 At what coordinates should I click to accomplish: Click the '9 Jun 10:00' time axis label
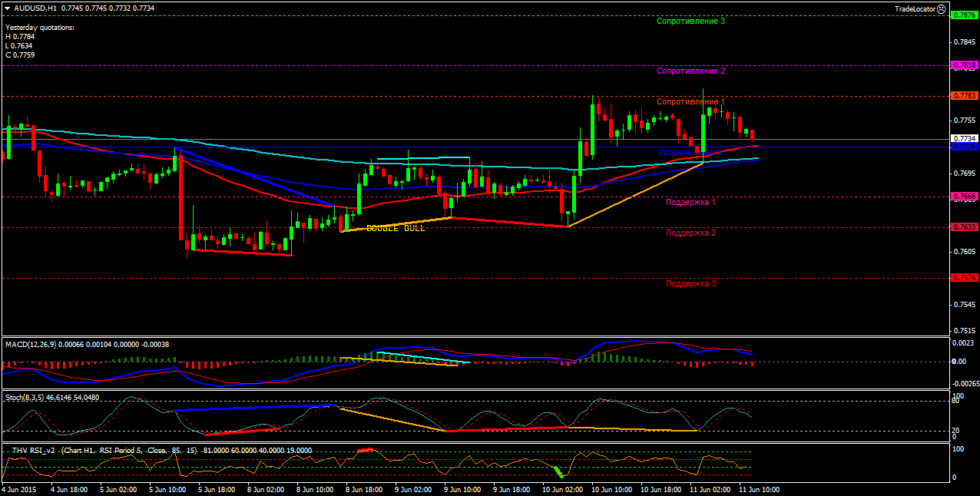(x=462, y=488)
